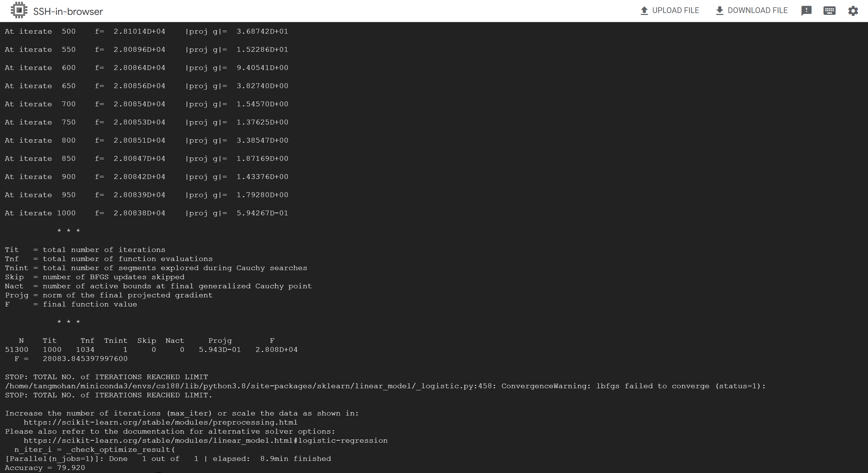This screenshot has height=473, width=868.
Task: Click 'Skip = number of BFGS updates skipped'
Action: tap(95, 277)
